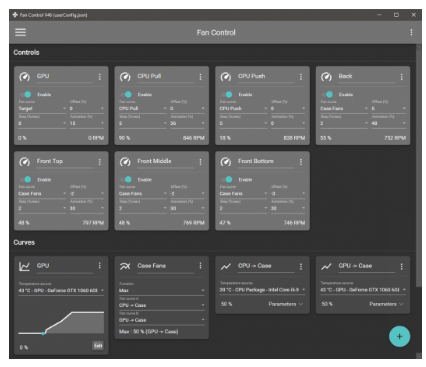
Task: Toggle Enable on the Front Middle card
Action: click(x=126, y=180)
